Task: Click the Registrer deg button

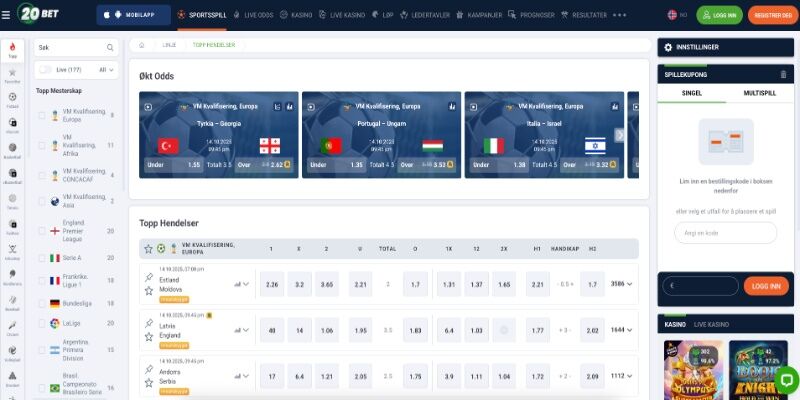Action: [x=773, y=16]
